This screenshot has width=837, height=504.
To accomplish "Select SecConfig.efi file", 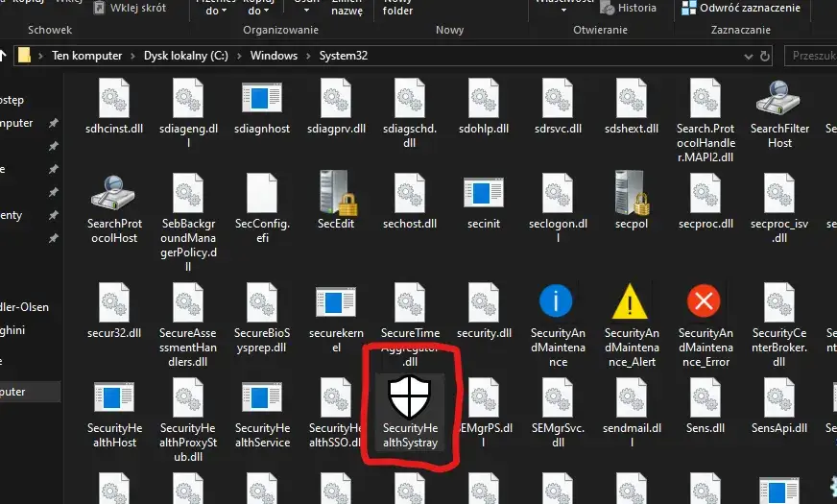I will (x=262, y=207).
